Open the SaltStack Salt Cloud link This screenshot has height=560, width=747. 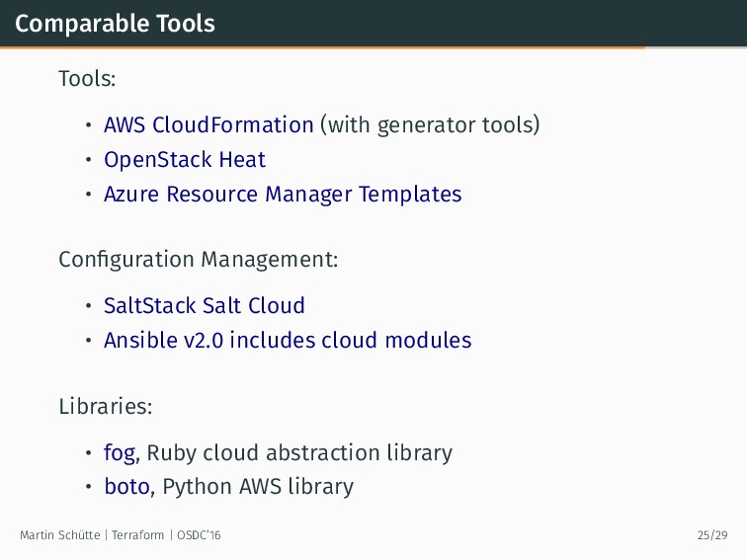[205, 306]
